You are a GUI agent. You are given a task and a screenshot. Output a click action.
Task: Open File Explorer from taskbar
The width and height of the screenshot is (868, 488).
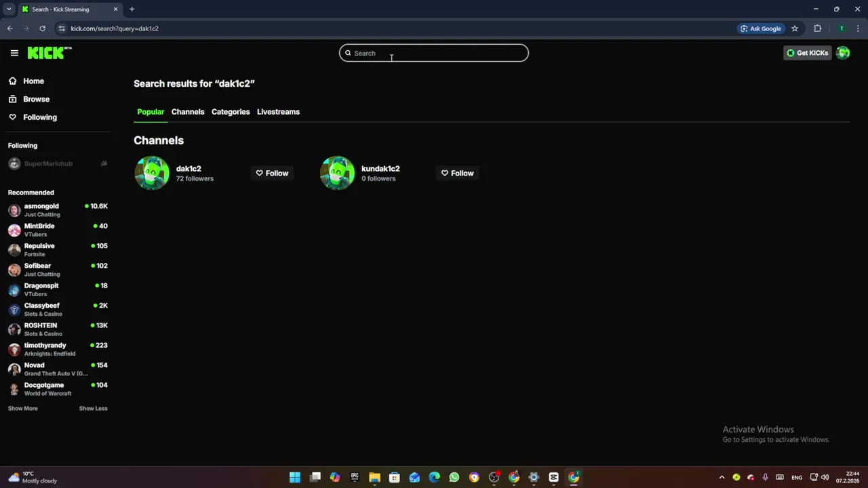pyautogui.click(x=374, y=477)
